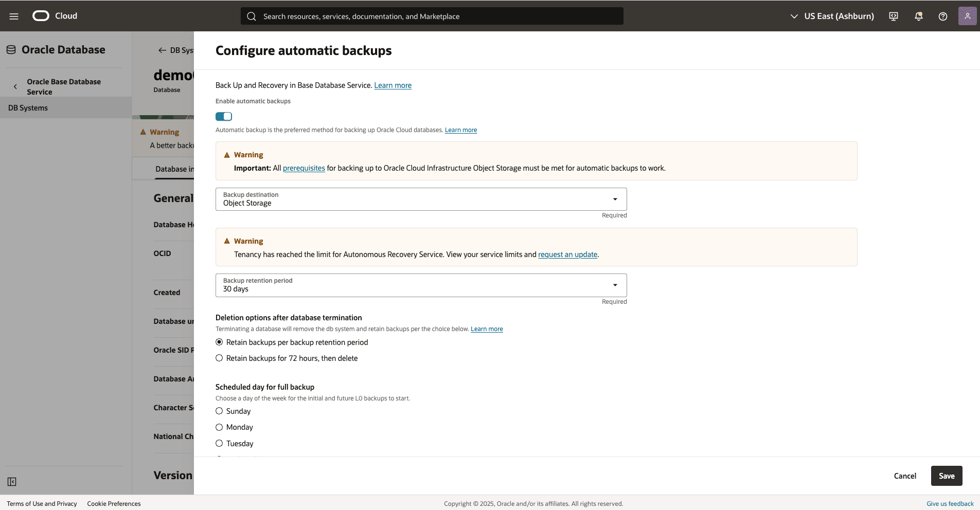Expand the US East (Ashburn) region selector

point(793,16)
